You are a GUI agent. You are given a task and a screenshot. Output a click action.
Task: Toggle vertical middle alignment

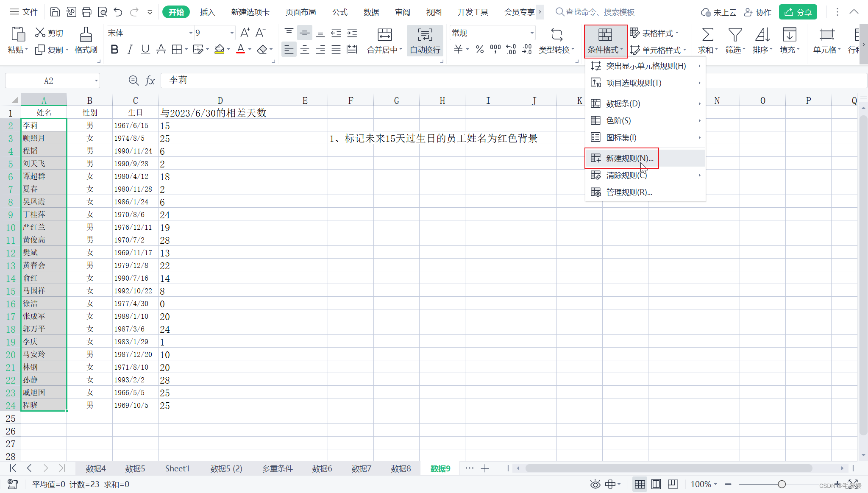click(x=305, y=33)
